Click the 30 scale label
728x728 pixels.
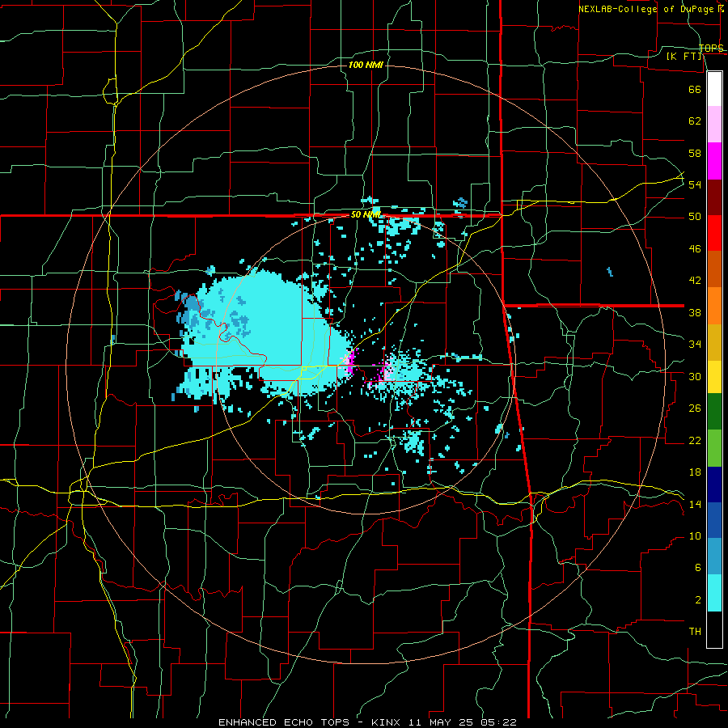pyautogui.click(x=695, y=376)
